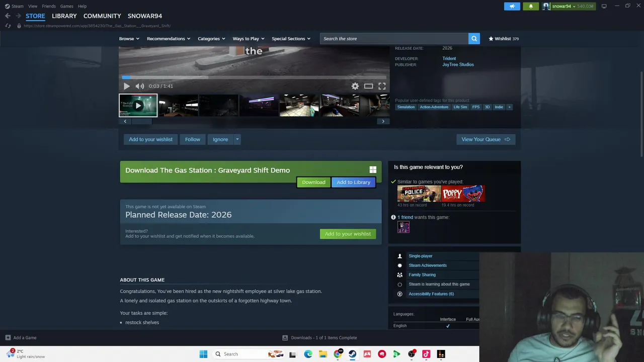Open the JoyTree Studios publisher link
The height and width of the screenshot is (362, 644).
click(x=458, y=65)
